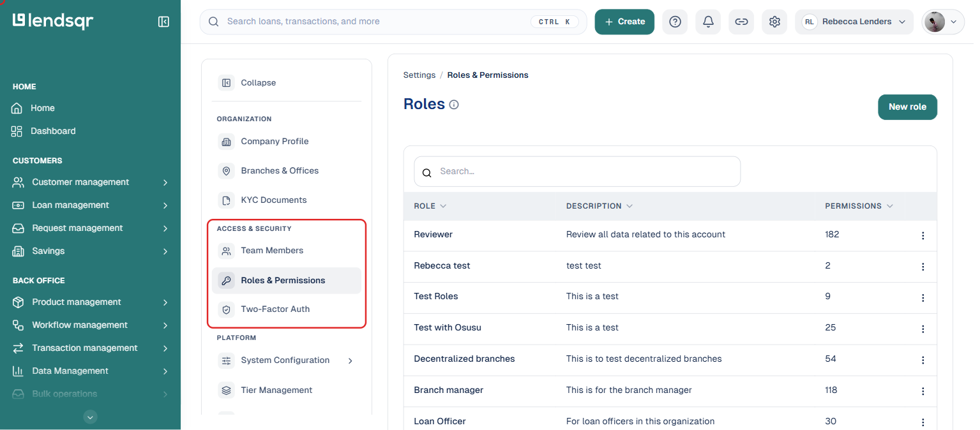Expand Savings menu
The image size is (980, 430).
165,251
